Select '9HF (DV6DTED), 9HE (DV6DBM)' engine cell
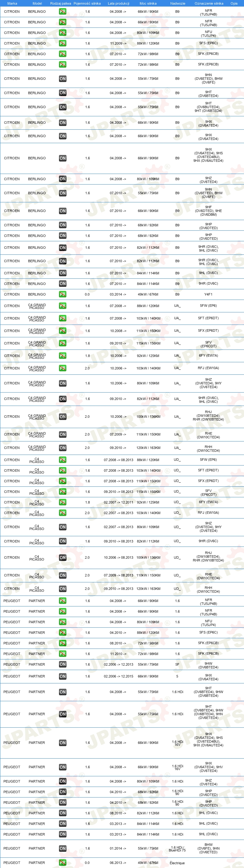 209,211
